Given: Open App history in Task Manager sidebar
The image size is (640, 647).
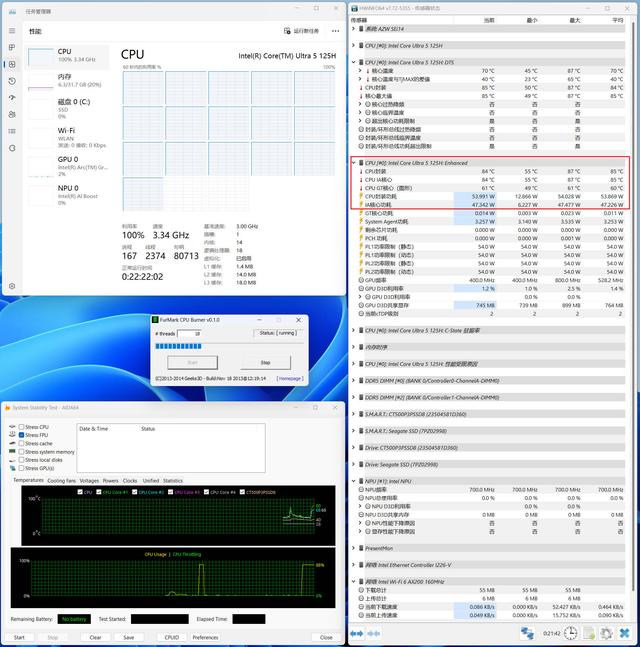Looking at the screenshot, I should point(12,81).
